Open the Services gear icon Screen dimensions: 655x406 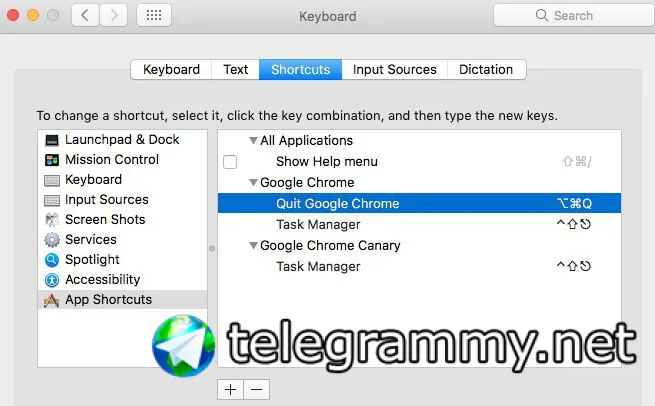point(52,240)
